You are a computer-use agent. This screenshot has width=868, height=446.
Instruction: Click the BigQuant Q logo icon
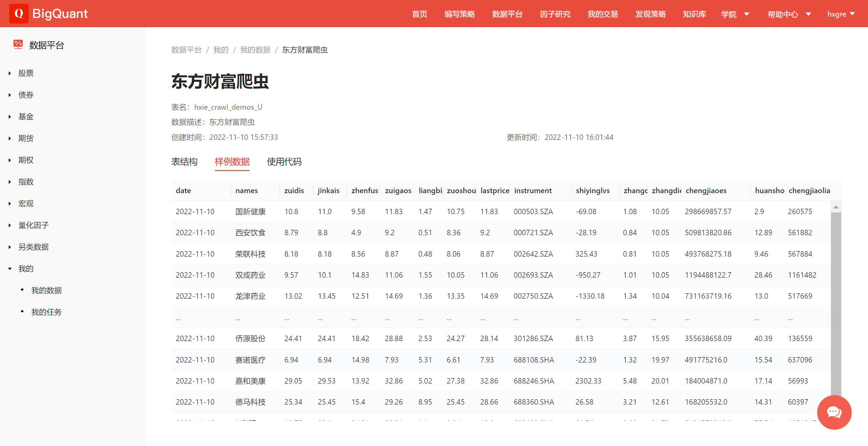click(x=19, y=14)
